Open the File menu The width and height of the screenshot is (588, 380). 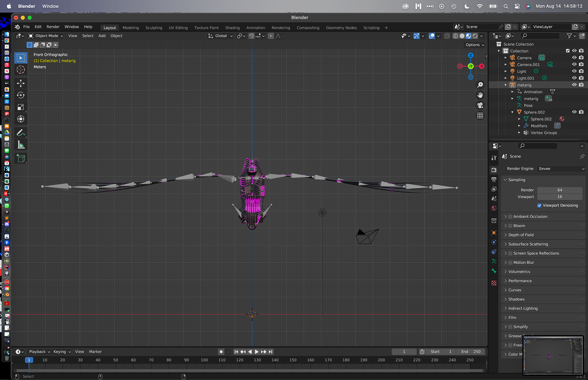coord(26,27)
